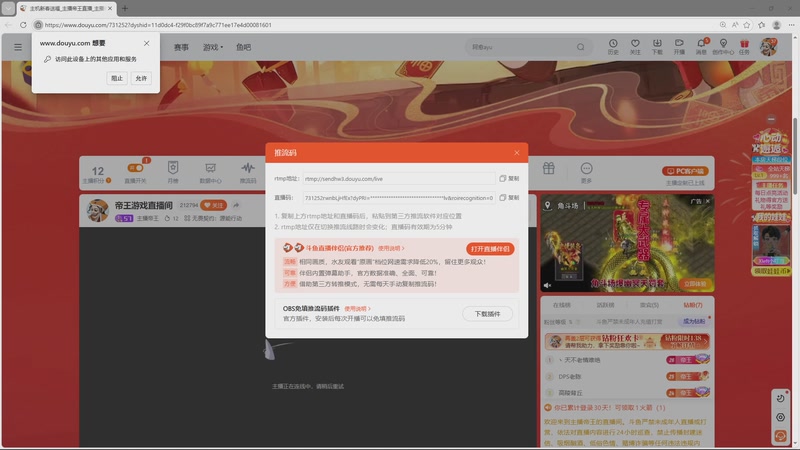This screenshot has height=450, width=800.
Task: Click the 30-day login rocket notice
Action: pos(605,408)
